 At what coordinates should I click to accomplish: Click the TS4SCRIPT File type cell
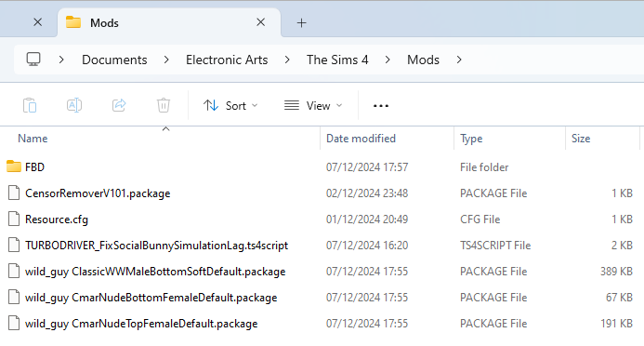pos(495,246)
